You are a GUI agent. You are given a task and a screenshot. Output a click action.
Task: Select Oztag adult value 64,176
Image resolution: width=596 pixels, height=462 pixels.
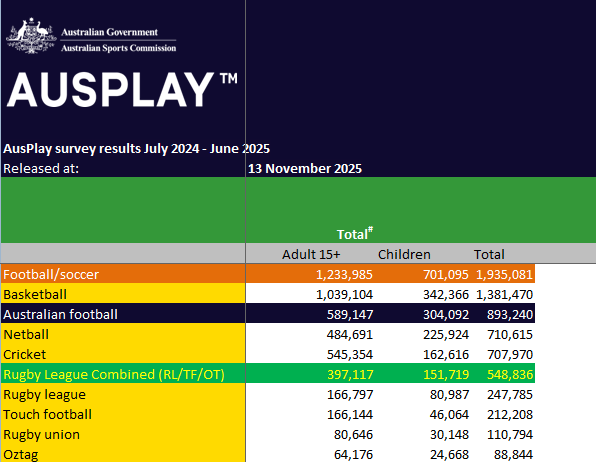pos(353,454)
